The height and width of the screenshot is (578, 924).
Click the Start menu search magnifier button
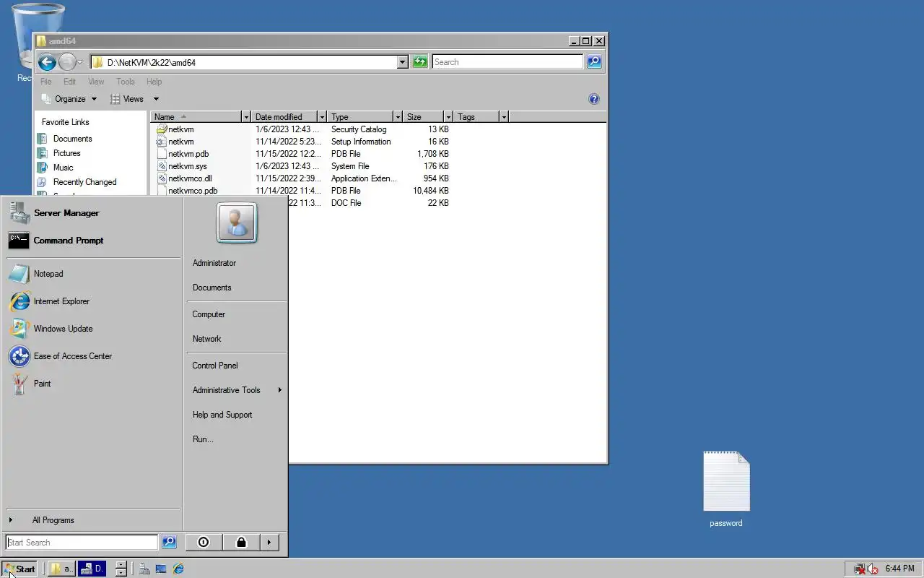coord(168,542)
